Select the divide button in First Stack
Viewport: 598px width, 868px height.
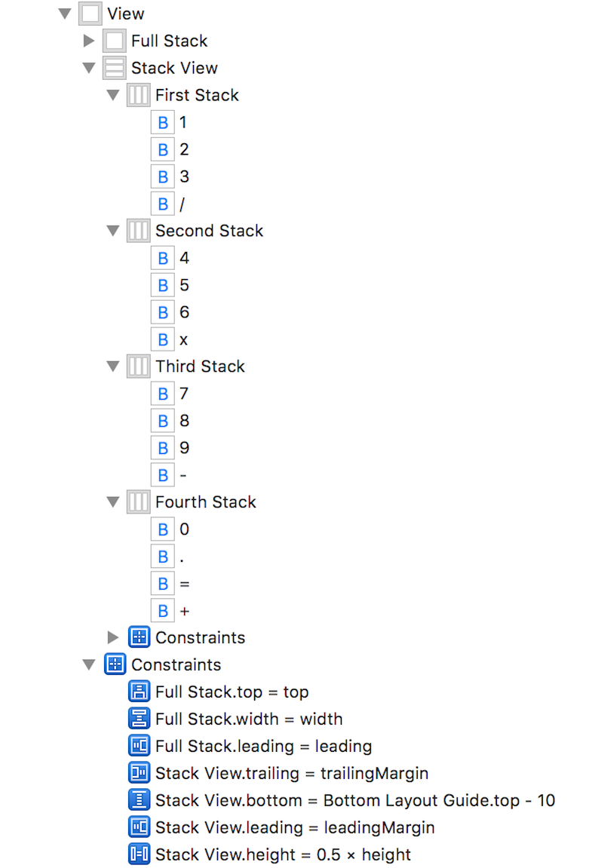click(x=182, y=204)
